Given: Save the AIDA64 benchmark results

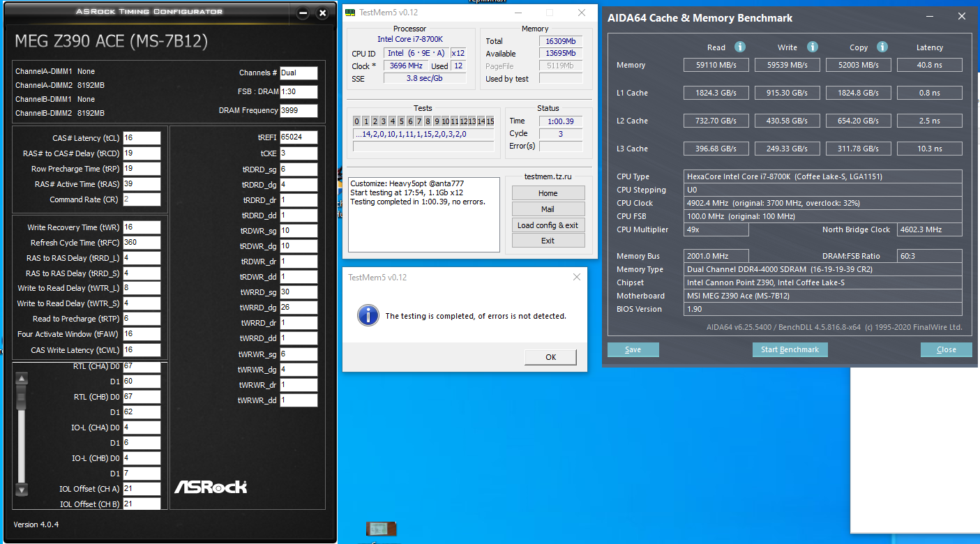Looking at the screenshot, I should pyautogui.click(x=633, y=349).
